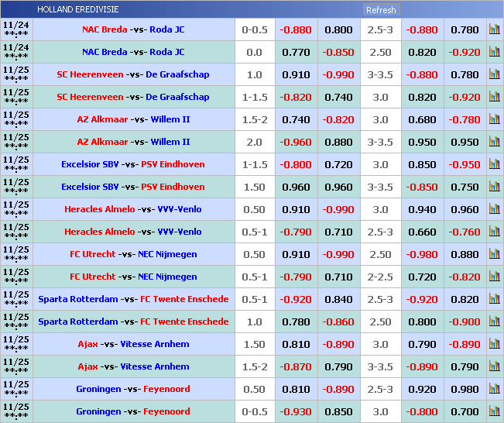View chart icon for Groningen 0.50 handicap row

(x=494, y=389)
